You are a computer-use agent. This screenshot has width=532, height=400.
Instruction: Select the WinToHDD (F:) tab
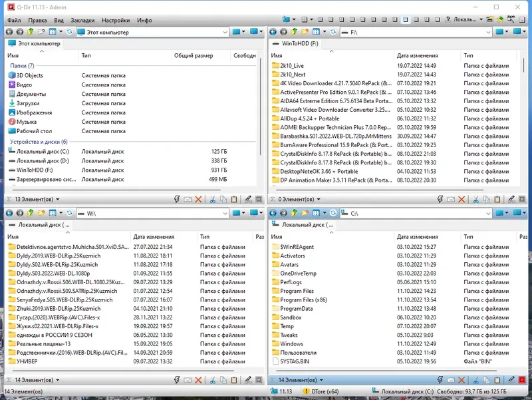pyautogui.click(x=295, y=43)
